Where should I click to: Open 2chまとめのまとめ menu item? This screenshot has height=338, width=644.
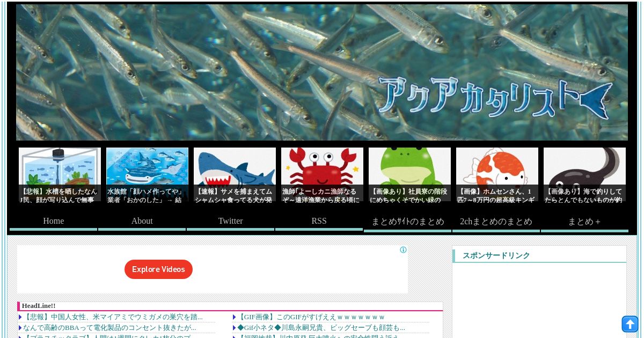(x=496, y=222)
